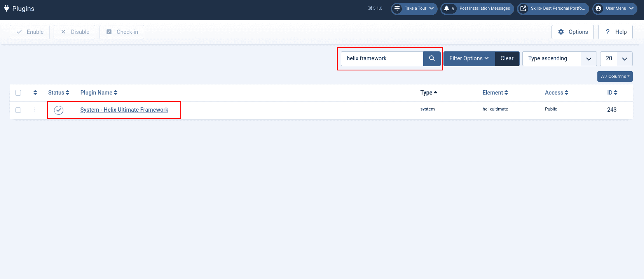Open the 20 items per page dropdown
The image size is (644, 279).
tap(616, 58)
